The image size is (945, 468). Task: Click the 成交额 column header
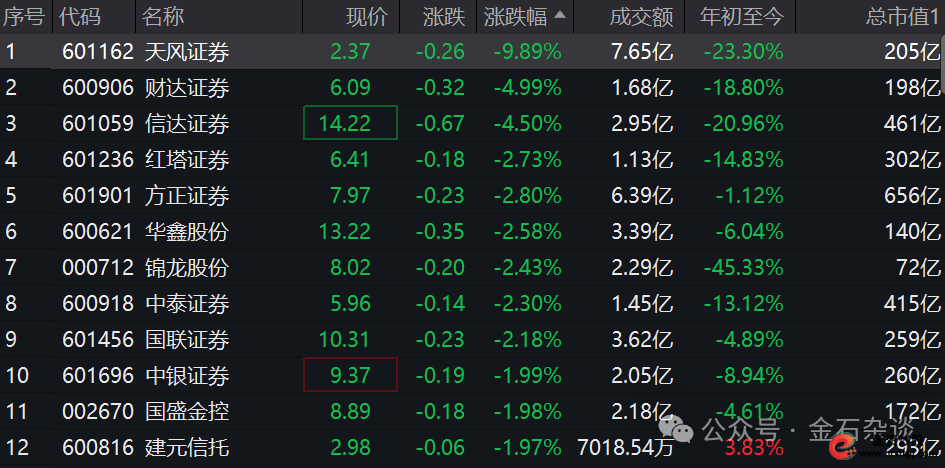point(641,16)
